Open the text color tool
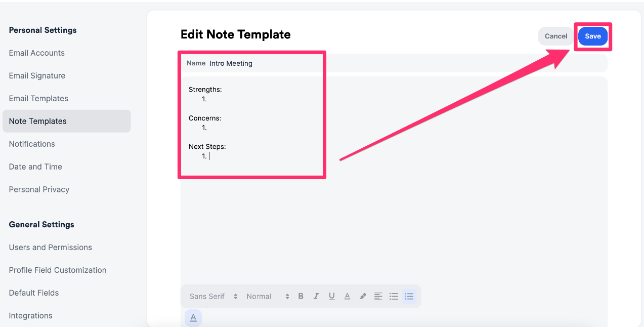644x327 pixels. coord(347,296)
